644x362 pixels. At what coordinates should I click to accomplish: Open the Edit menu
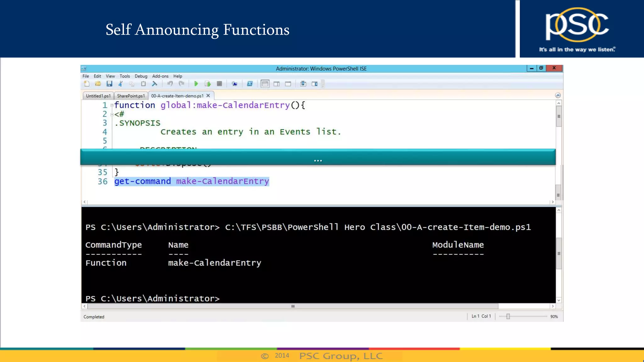pos(97,76)
